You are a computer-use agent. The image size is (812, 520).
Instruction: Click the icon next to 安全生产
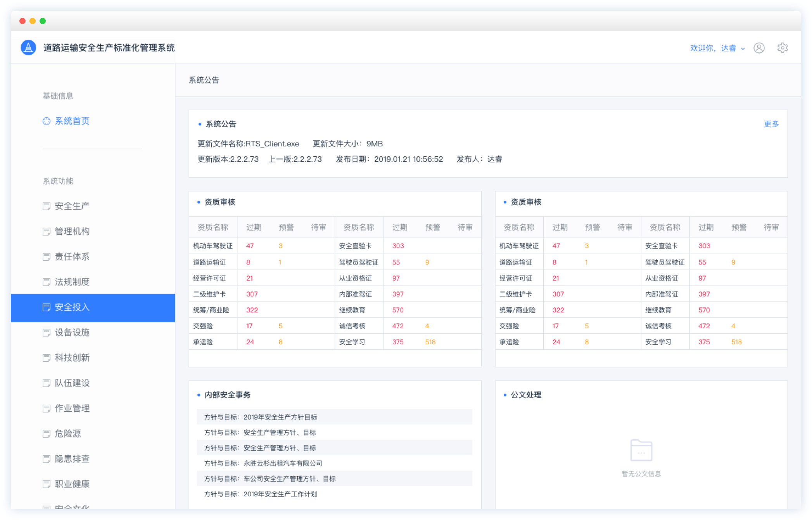pyautogui.click(x=47, y=206)
